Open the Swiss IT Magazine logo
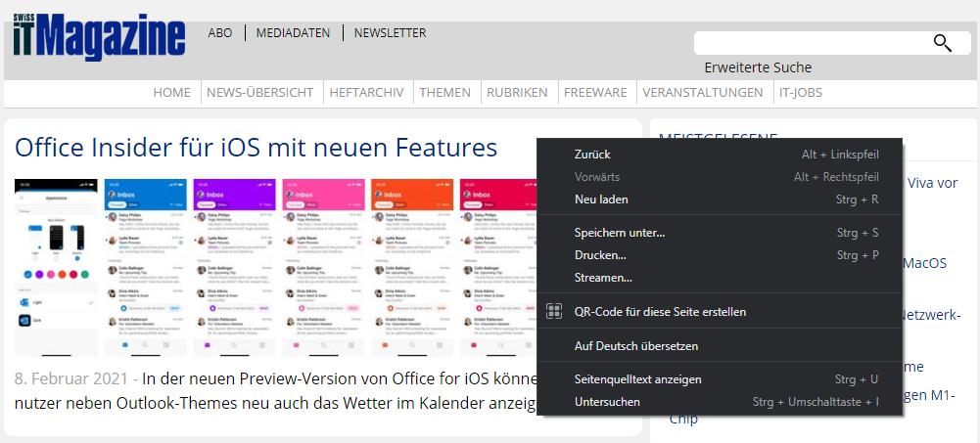 100,37
